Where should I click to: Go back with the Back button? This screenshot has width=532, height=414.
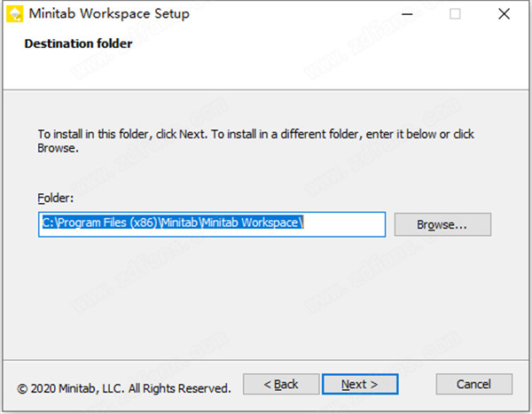(x=281, y=384)
